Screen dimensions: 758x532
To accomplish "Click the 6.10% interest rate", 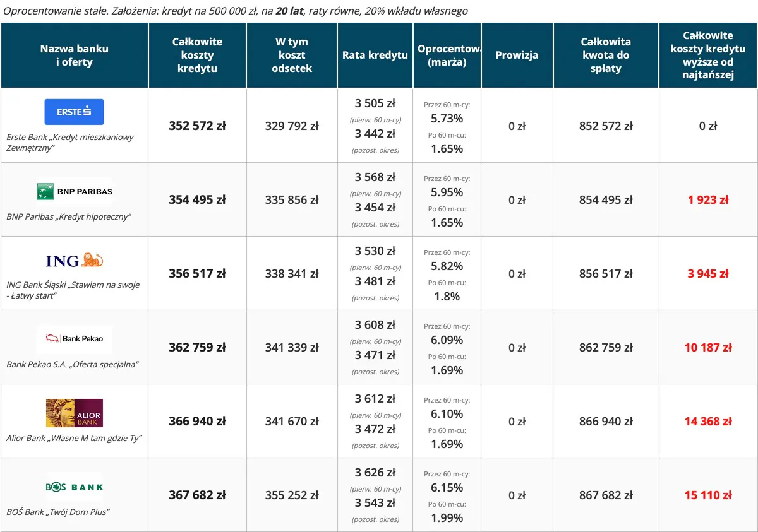I will point(447,413).
